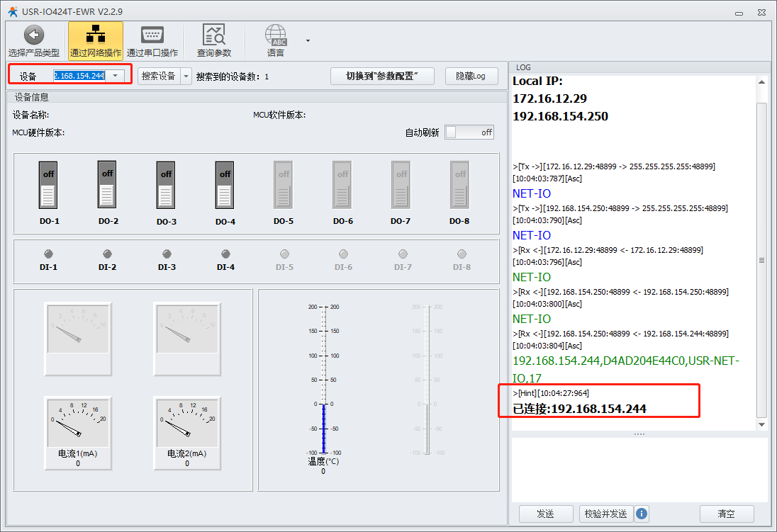Open the device IP dropdown
777x532 pixels.
coord(116,76)
